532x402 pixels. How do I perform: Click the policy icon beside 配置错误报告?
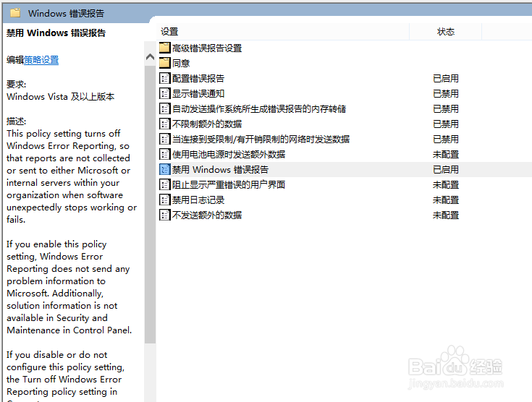(x=164, y=78)
